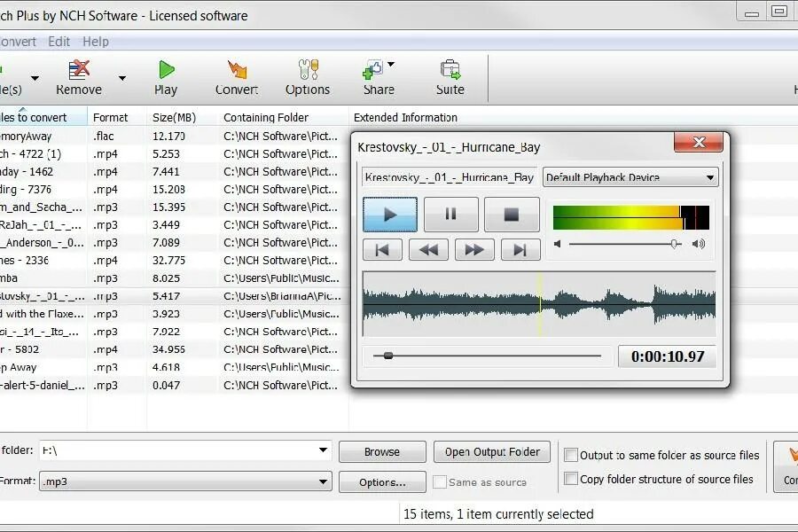Viewport: 798px width, 532px height.
Task: Click the output level meter
Action: click(630, 217)
